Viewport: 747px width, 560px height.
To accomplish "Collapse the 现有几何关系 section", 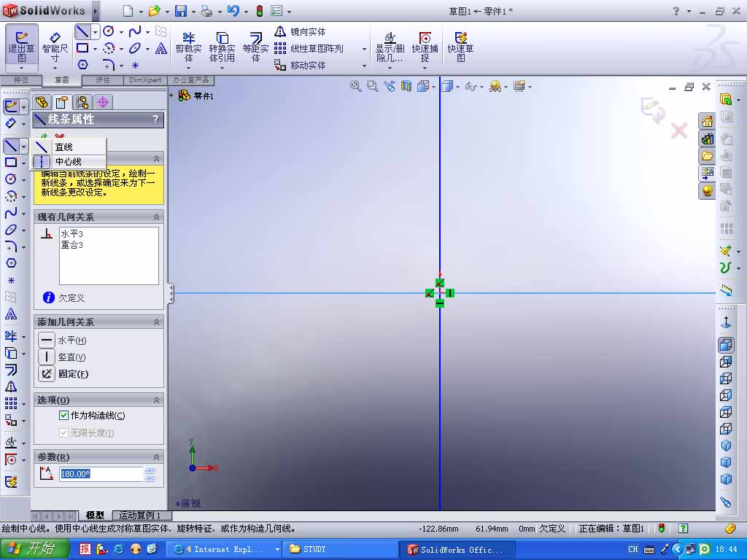I will point(156,217).
